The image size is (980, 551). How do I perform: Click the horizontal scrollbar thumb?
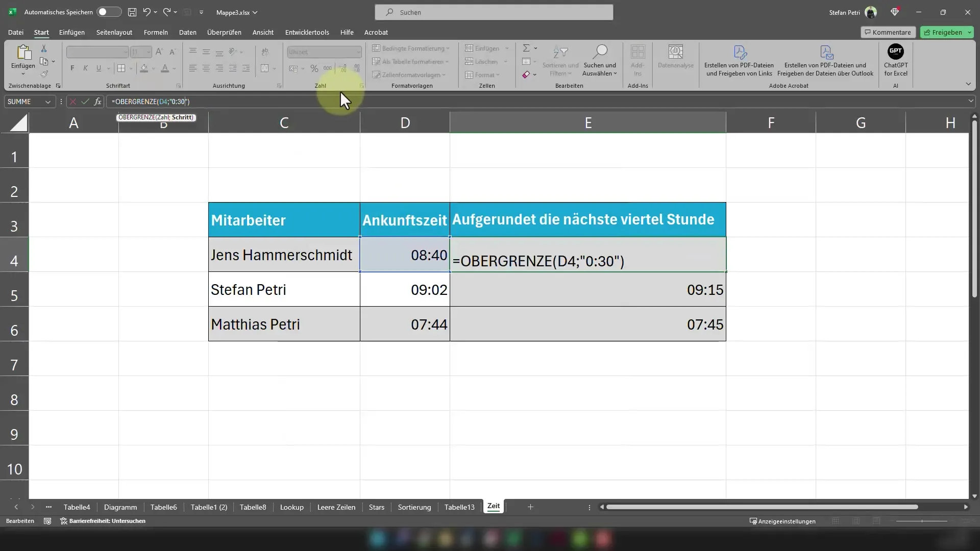tap(762, 507)
